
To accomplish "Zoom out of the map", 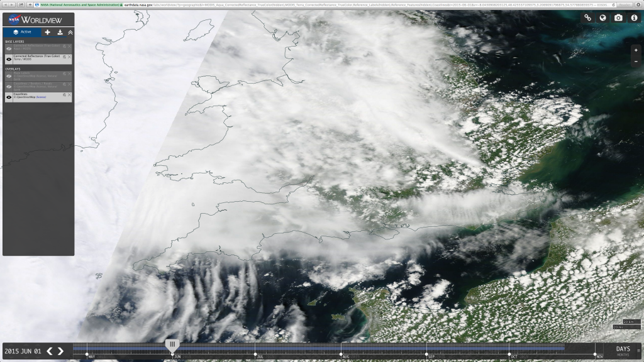I will click(x=636, y=61).
